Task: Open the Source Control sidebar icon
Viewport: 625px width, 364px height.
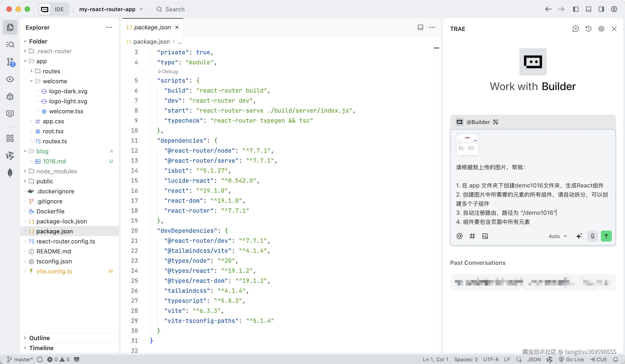Action: point(10,62)
